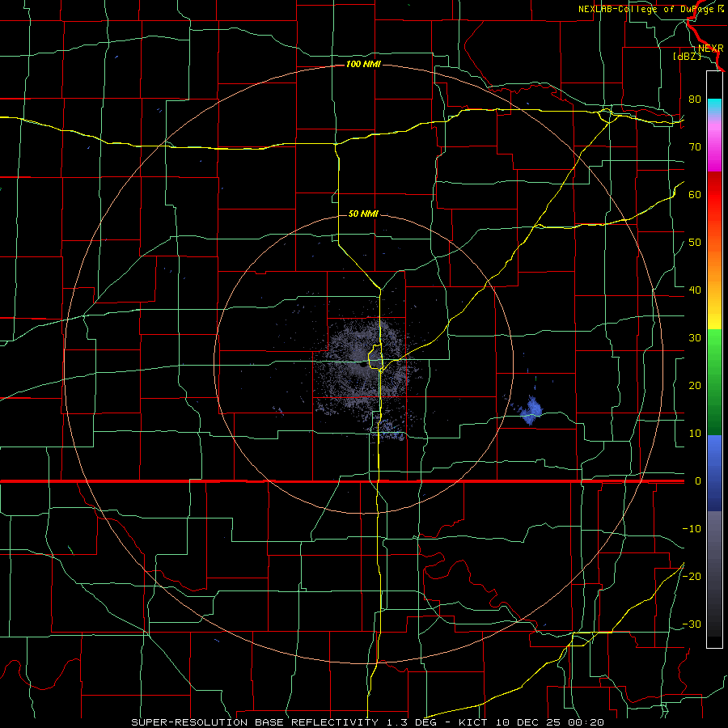Select the "60" dBZ scale label
The image size is (728, 728).
coord(695,194)
